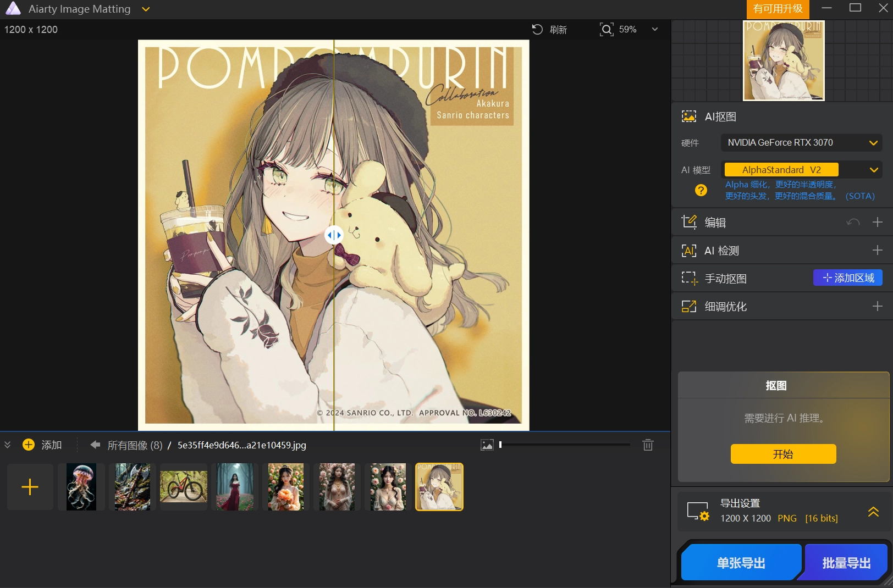Click the 刷新 refresh label
Viewport: 893px width, 588px height.
558,30
